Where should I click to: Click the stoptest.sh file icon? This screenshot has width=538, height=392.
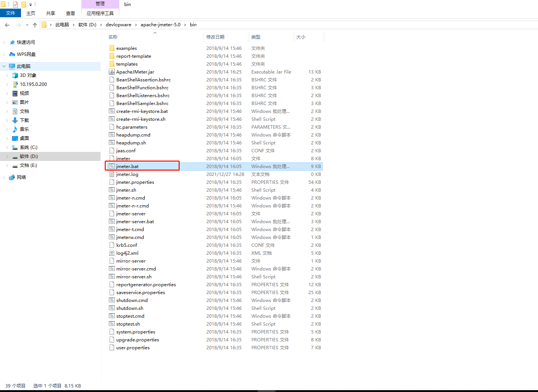click(x=112, y=324)
